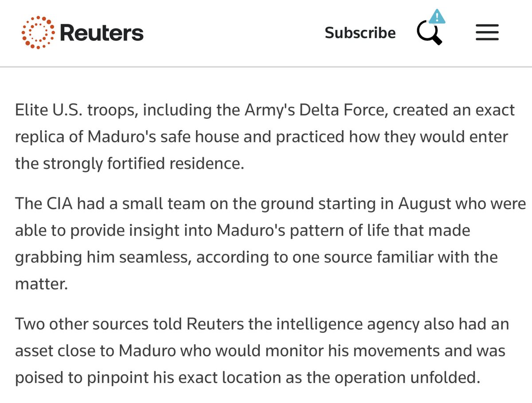Click the Subscribe link
532x403 pixels.
[360, 33]
